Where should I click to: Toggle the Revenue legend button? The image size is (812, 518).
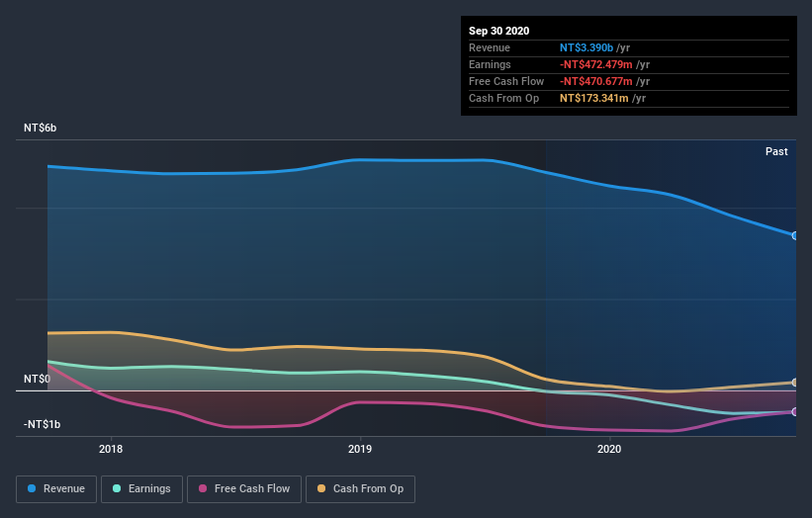56,489
